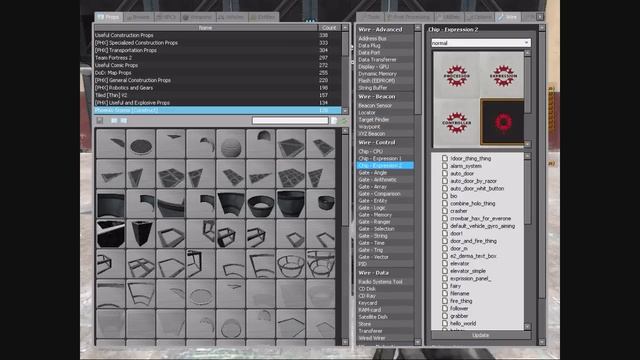The width and height of the screenshot is (640, 360).
Task: Click the file icon beside elevator
Action: pyautogui.click(x=445, y=263)
